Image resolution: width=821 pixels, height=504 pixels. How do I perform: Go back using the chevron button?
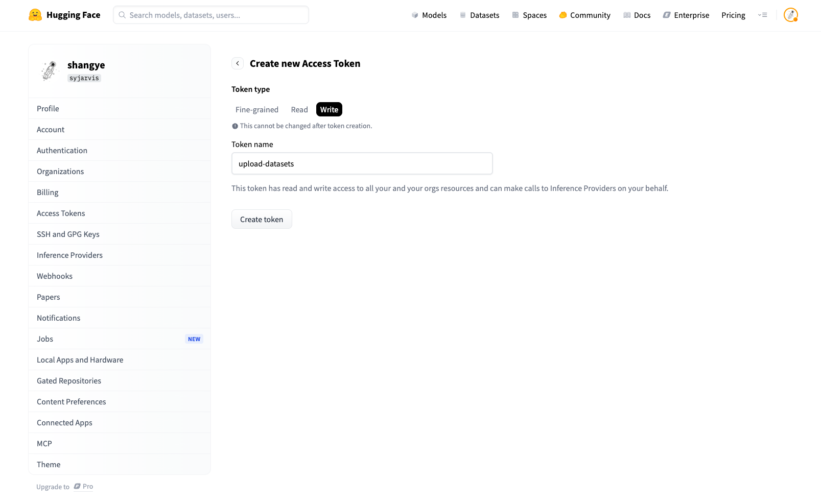tap(238, 63)
